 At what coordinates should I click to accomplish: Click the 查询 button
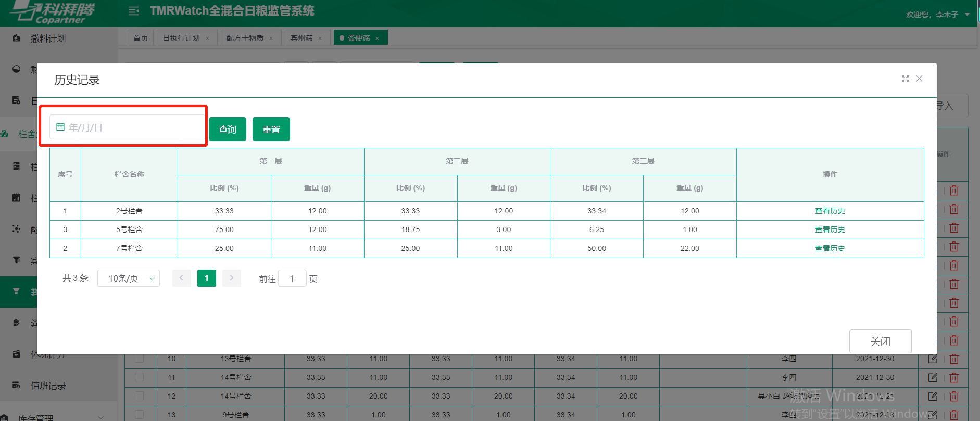(x=228, y=129)
